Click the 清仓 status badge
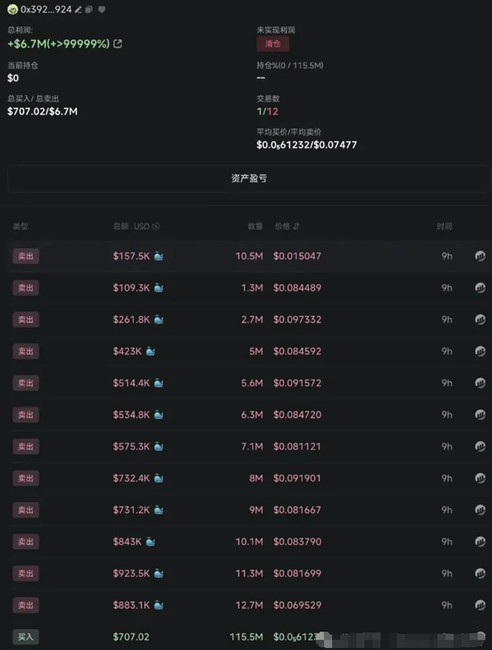Image resolution: width=492 pixels, height=650 pixels. click(273, 44)
